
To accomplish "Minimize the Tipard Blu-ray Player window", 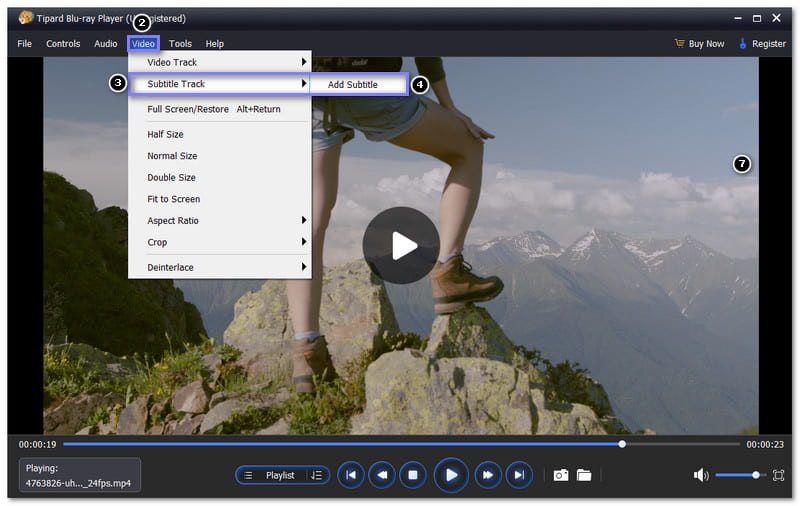I will [x=738, y=18].
